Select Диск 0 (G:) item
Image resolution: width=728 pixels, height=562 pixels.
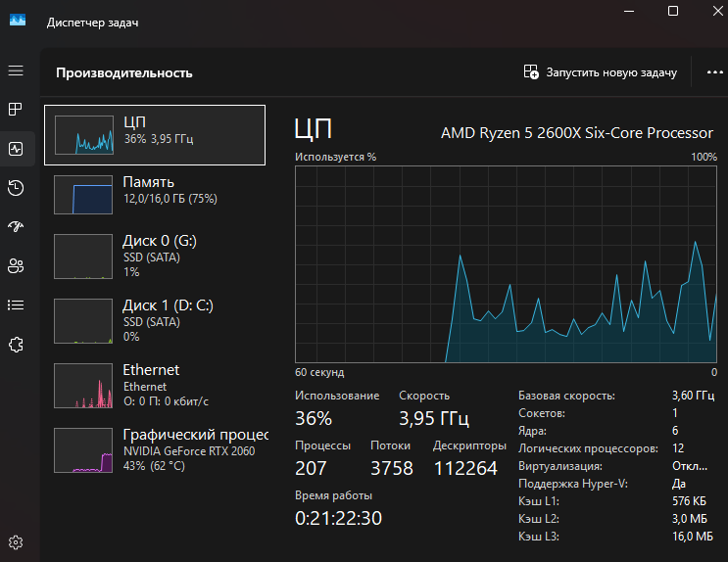pyautogui.click(x=155, y=257)
